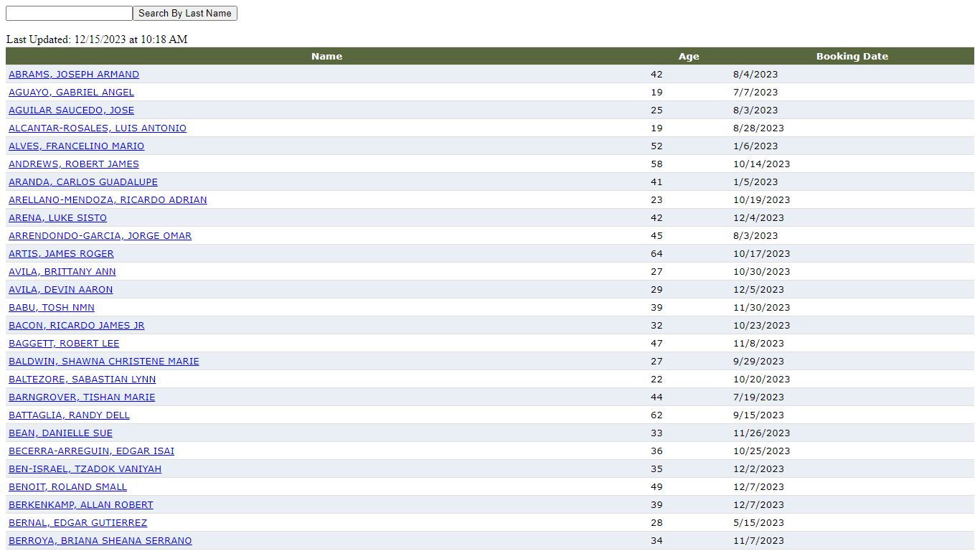View BALDWIN, SHAWNA CHRISTENE MARIE details

click(x=104, y=362)
